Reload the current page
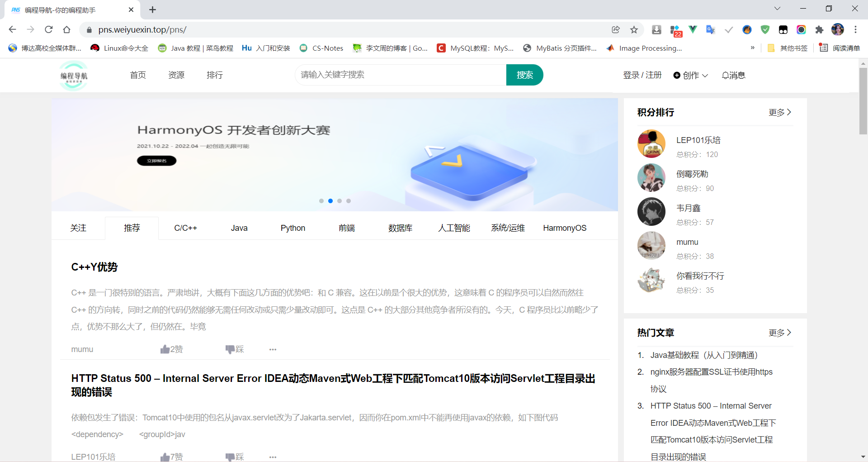Viewport: 868px width, 462px height. [48, 29]
